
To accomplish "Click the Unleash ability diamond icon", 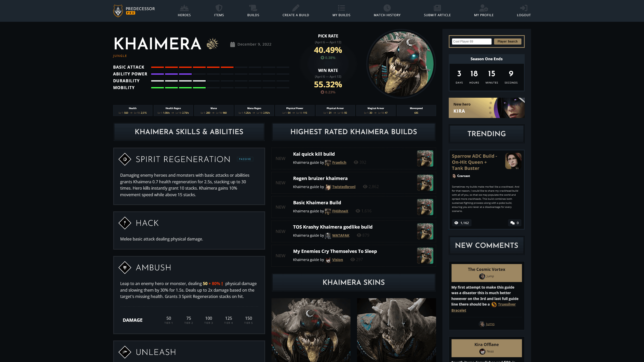I will [125, 352].
